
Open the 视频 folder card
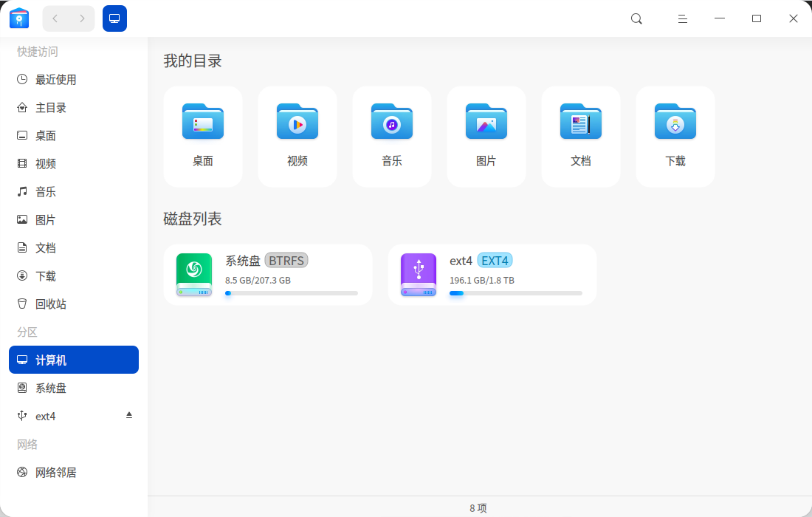[x=297, y=136]
